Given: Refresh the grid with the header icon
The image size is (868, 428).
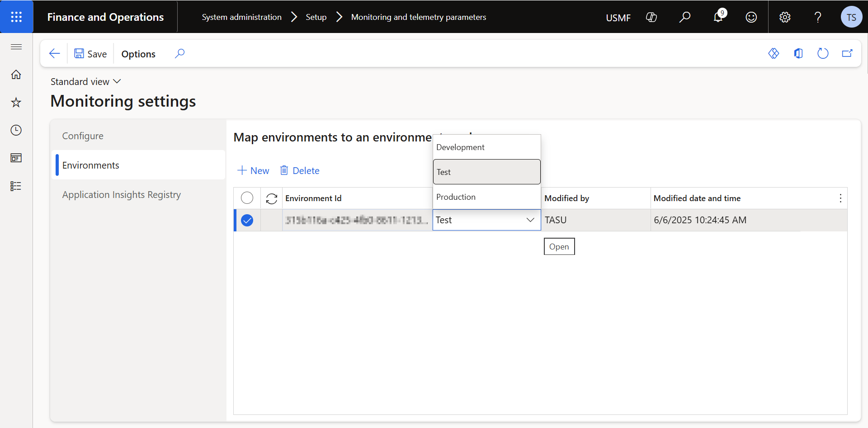Looking at the screenshot, I should [x=271, y=198].
